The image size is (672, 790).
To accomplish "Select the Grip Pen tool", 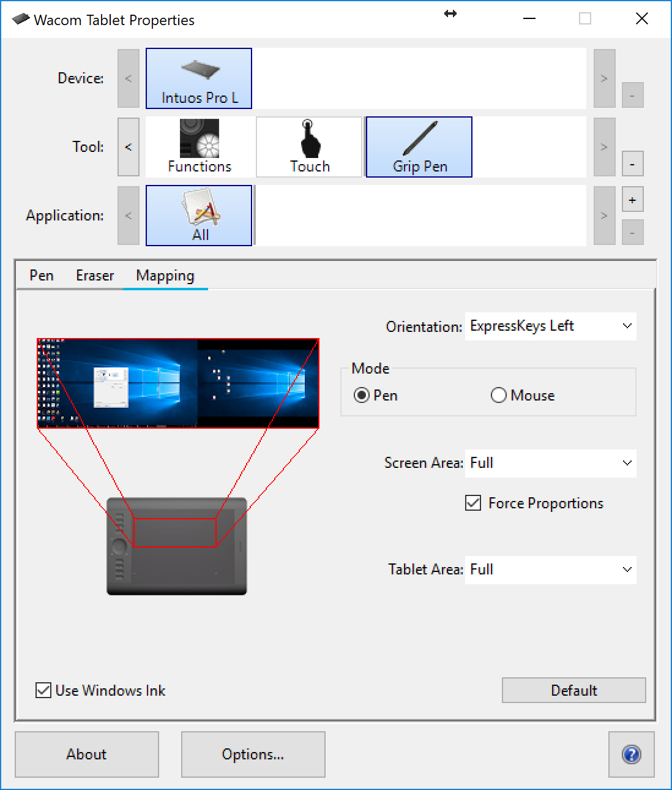I will pos(419,147).
